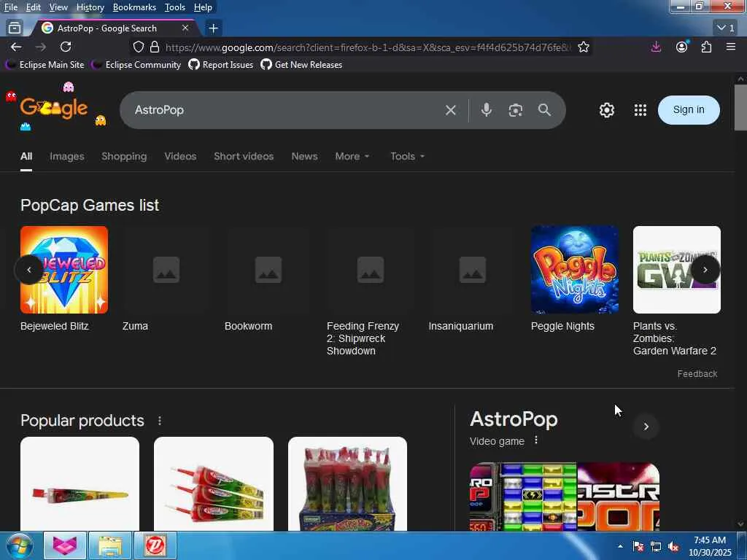Click the volume speaker tray icon
747x560 pixels.
[673, 546]
